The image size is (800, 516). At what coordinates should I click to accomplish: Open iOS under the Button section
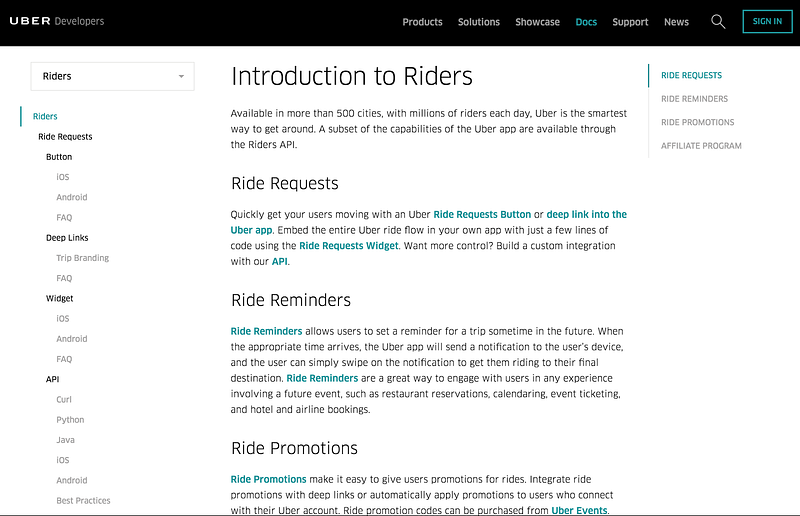click(63, 177)
